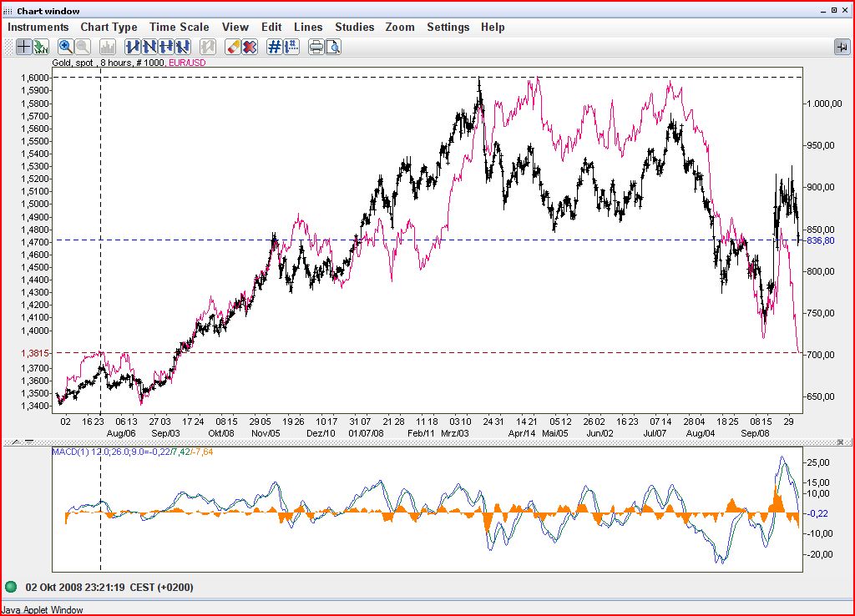Click the 25,00 MACD axis label

pyautogui.click(x=818, y=462)
